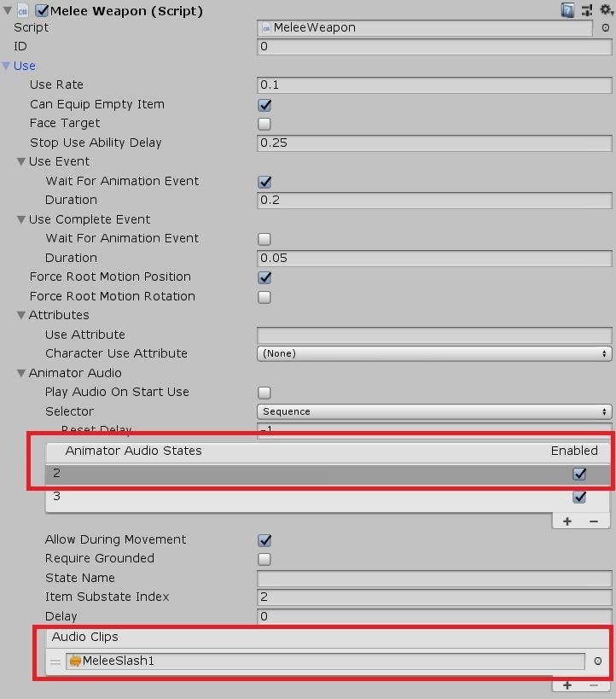Click the State Name text field
The height and width of the screenshot is (699, 616).
pyautogui.click(x=434, y=578)
